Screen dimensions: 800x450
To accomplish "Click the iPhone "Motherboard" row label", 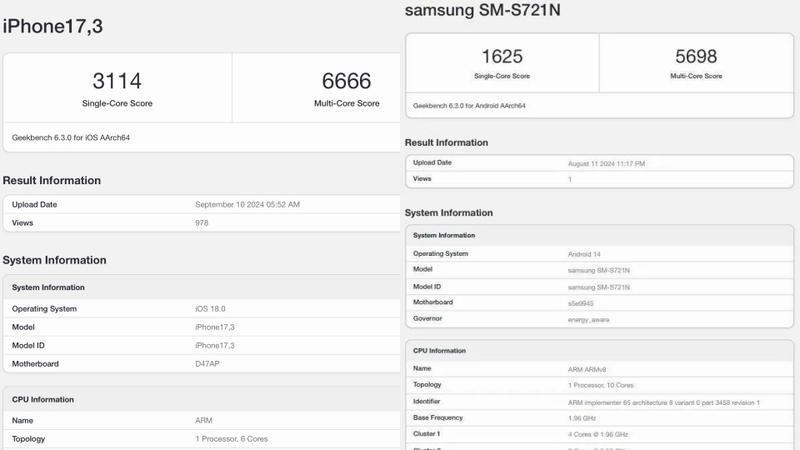I will tap(35, 363).
